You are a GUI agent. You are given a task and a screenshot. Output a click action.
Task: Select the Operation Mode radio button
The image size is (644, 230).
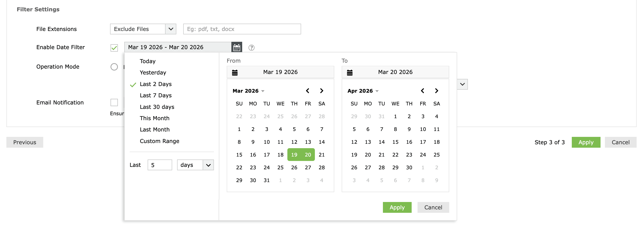click(114, 67)
